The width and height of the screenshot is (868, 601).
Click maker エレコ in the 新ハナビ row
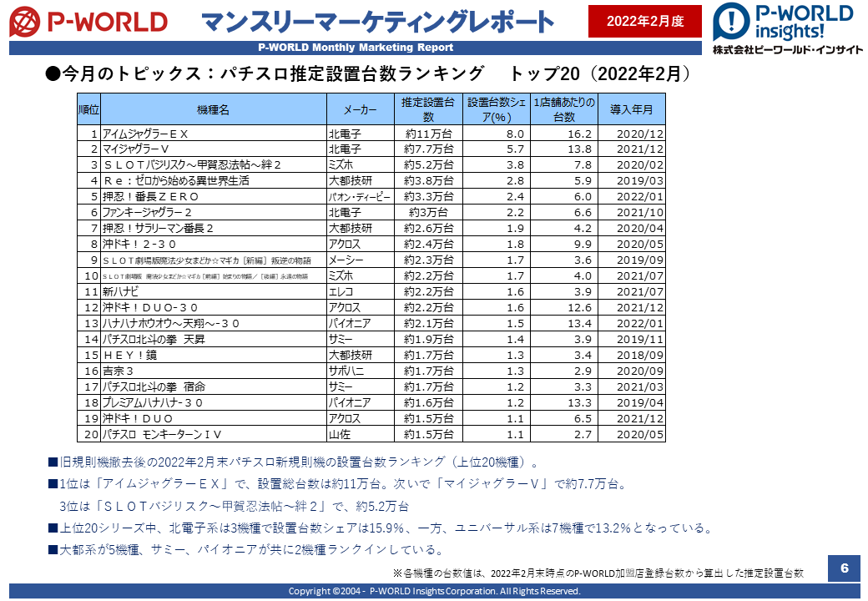(341, 292)
